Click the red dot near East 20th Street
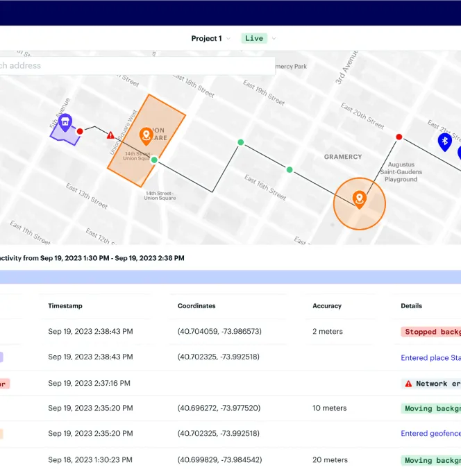The width and height of the screenshot is (461, 476). (399, 137)
